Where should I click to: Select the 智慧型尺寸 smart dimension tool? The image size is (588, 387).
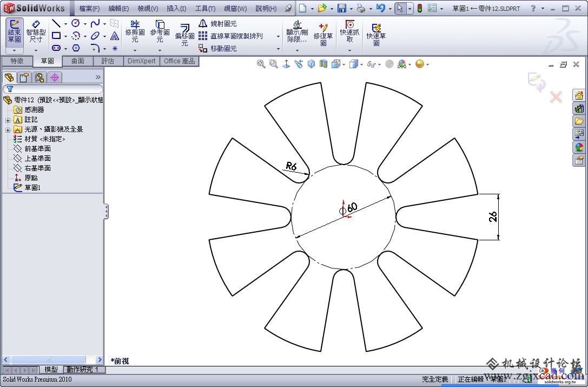[36, 31]
